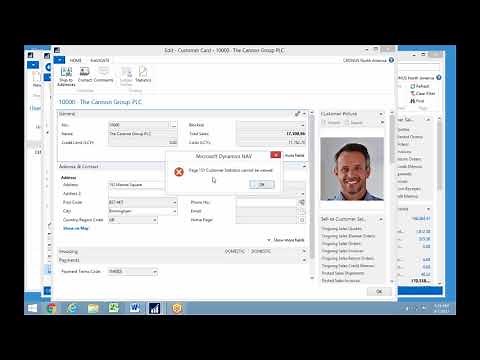Click the customize pin icon in General header
This screenshot has height=360, width=480.
(297, 114)
